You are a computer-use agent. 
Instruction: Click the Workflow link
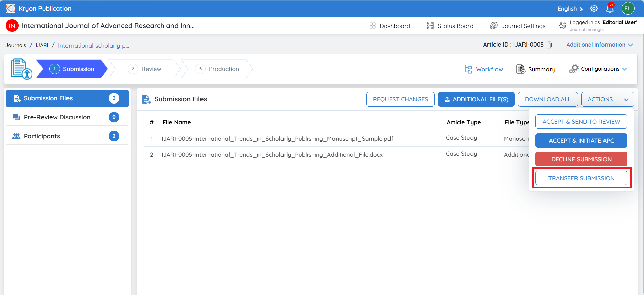point(489,69)
